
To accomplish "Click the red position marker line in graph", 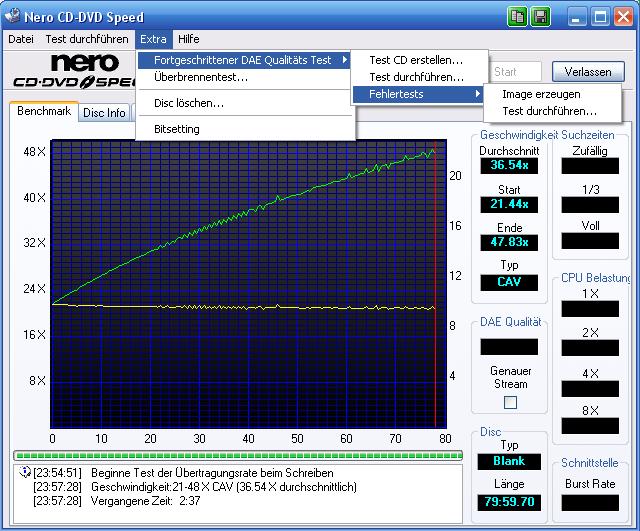I will (x=435, y=286).
